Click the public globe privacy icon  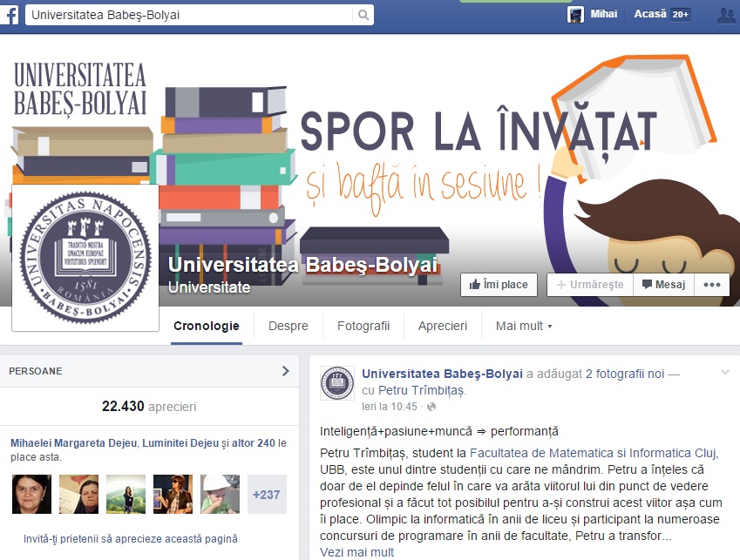click(x=431, y=407)
